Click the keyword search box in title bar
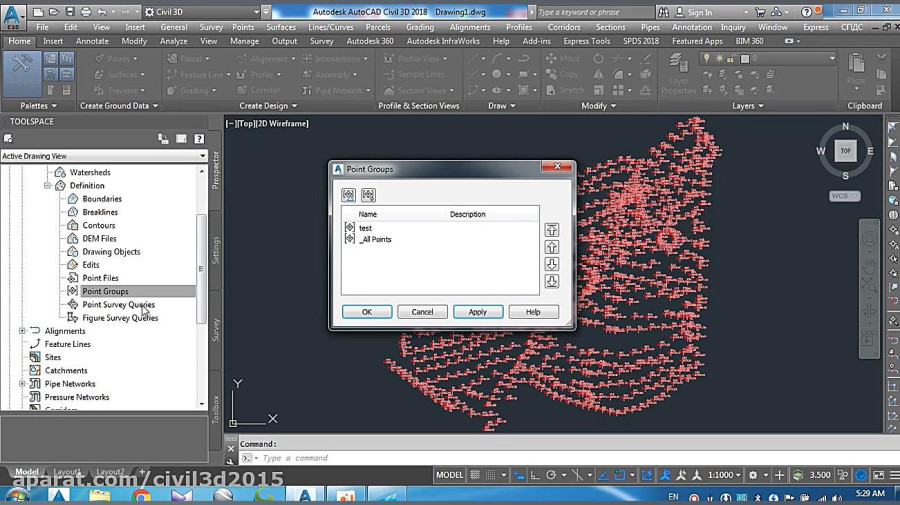 (595, 12)
